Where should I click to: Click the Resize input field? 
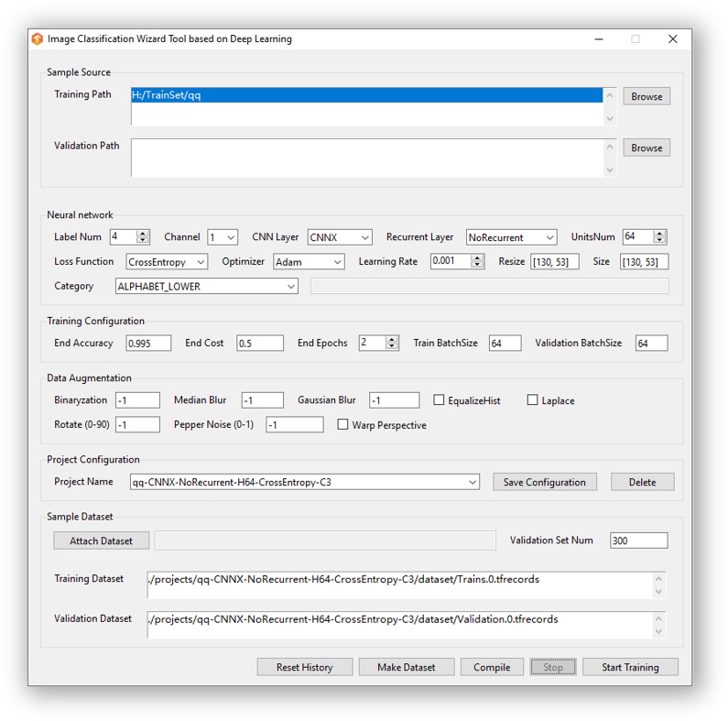coord(555,262)
